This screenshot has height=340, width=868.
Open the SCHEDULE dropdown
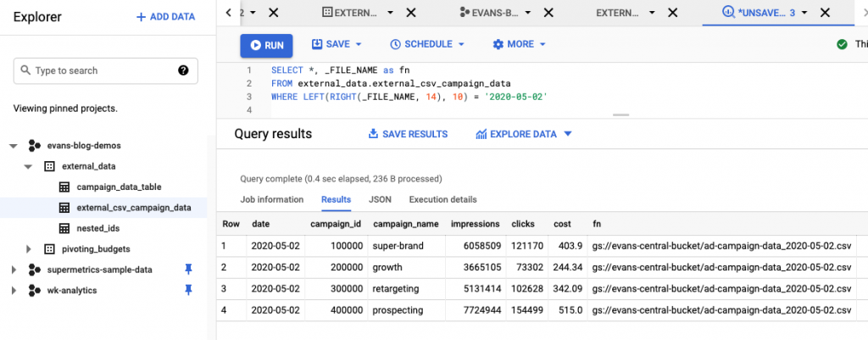(427, 44)
